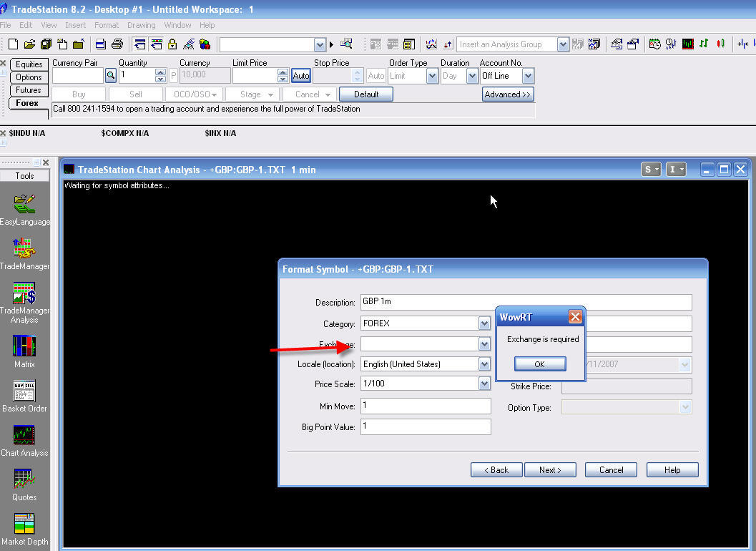Screen dimensions: 756x551
Task: Expand the Order Type dropdown
Action: (432, 76)
